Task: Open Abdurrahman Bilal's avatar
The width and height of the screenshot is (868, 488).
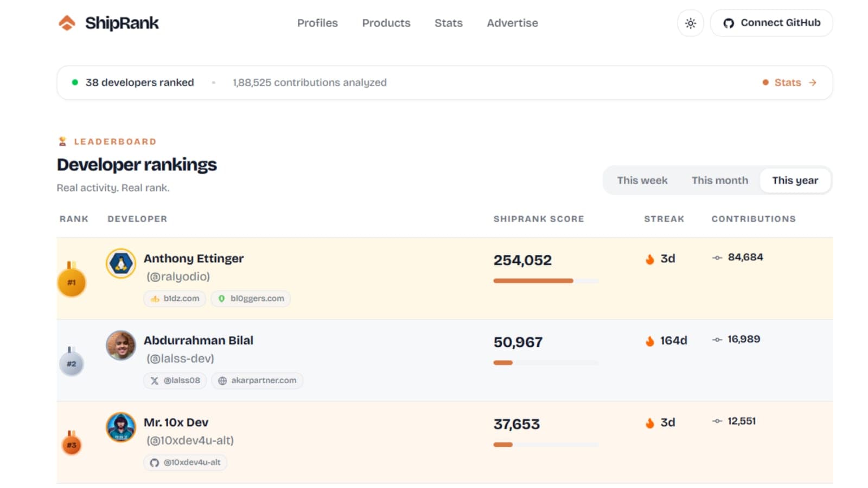Action: tap(121, 345)
